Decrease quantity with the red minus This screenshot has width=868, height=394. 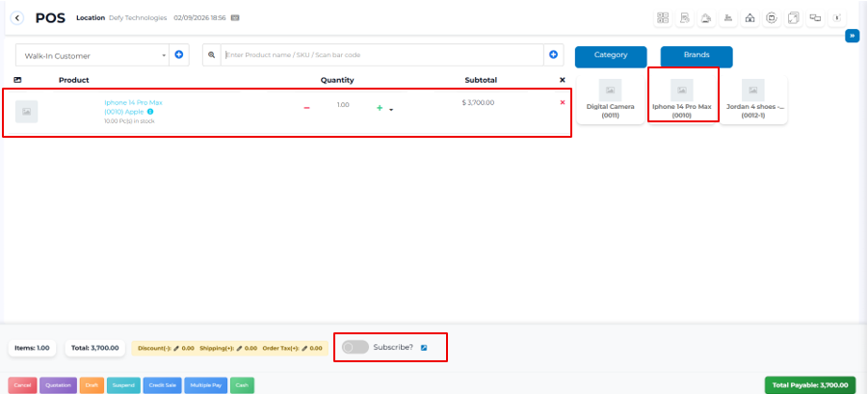pos(306,108)
